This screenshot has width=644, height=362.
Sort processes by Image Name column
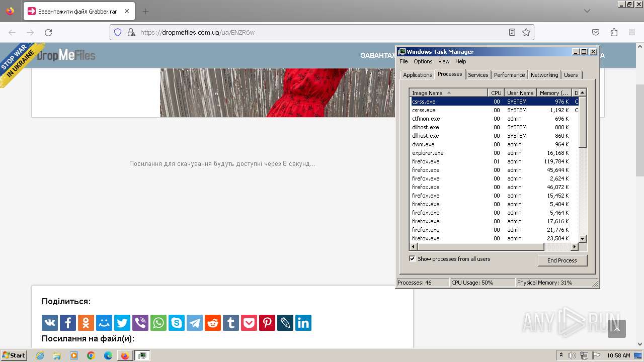[448, 93]
